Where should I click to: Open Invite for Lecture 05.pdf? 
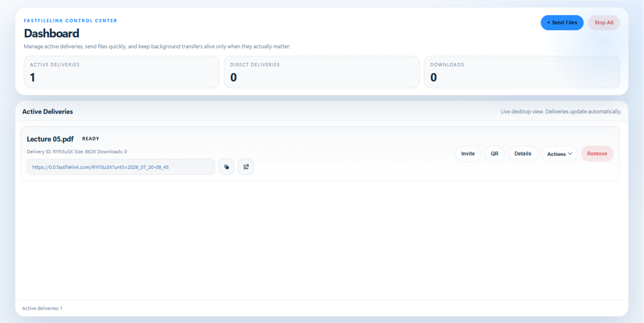[468, 154]
